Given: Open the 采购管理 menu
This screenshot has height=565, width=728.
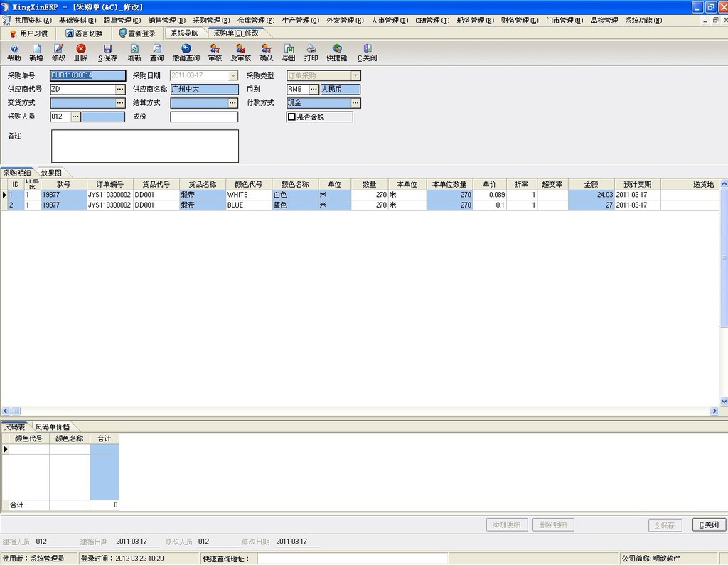Looking at the screenshot, I should pyautogui.click(x=210, y=21).
